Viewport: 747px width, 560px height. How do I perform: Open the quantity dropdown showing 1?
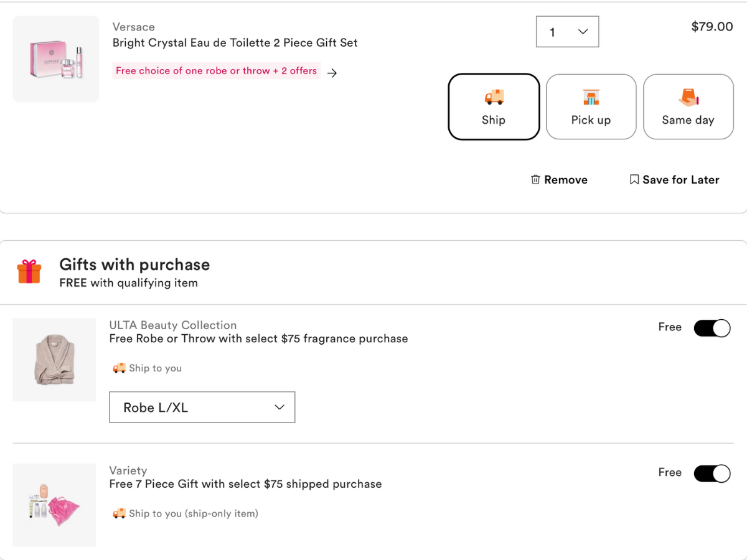coord(567,32)
